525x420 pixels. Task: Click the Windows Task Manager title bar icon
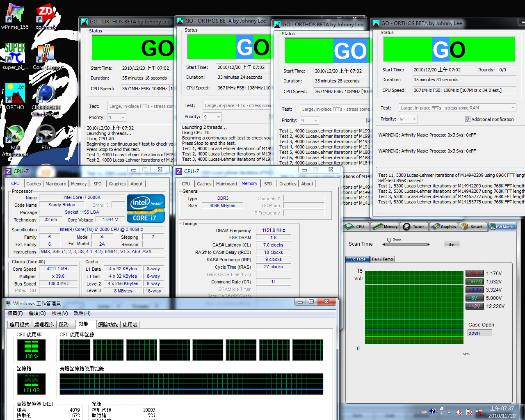click(x=8, y=304)
